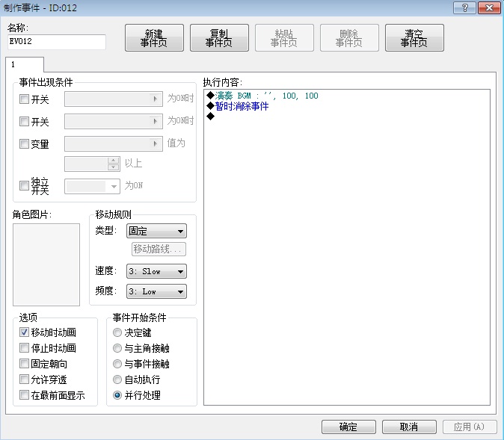Click the help question mark button

[x=464, y=7]
